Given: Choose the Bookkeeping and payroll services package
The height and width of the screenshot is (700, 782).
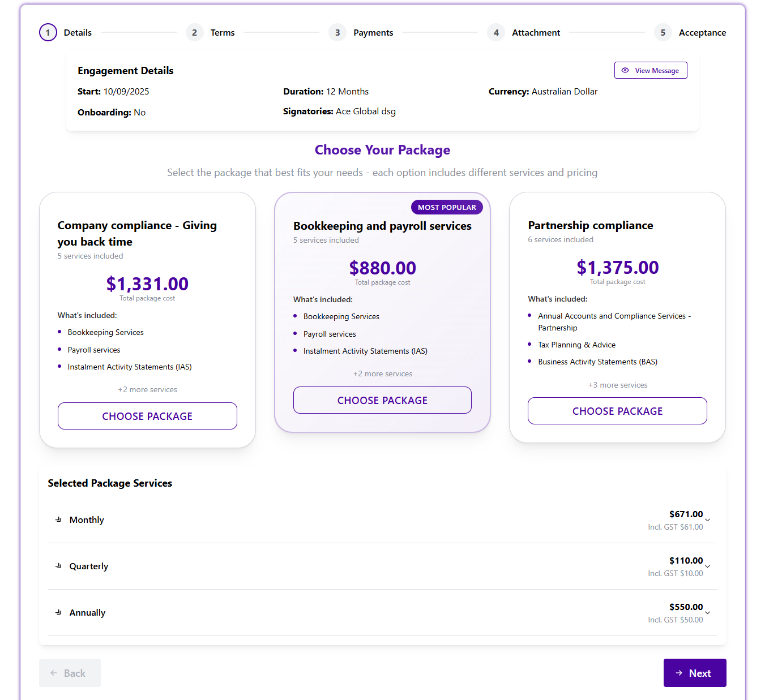Looking at the screenshot, I should coord(382,400).
